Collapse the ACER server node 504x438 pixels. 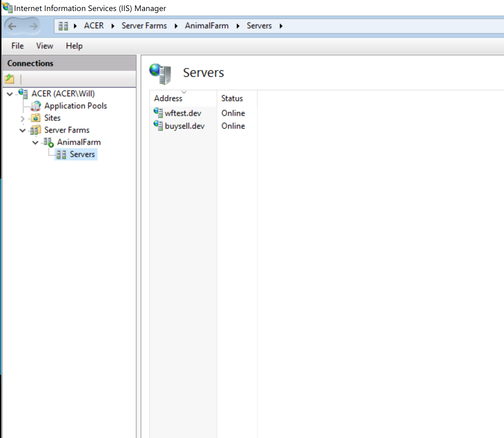click(9, 94)
